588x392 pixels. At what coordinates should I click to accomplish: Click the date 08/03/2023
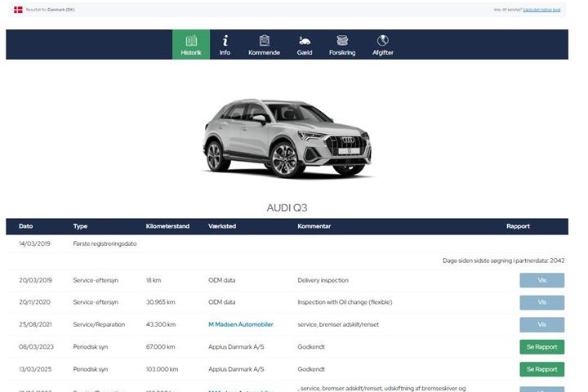[x=37, y=347]
